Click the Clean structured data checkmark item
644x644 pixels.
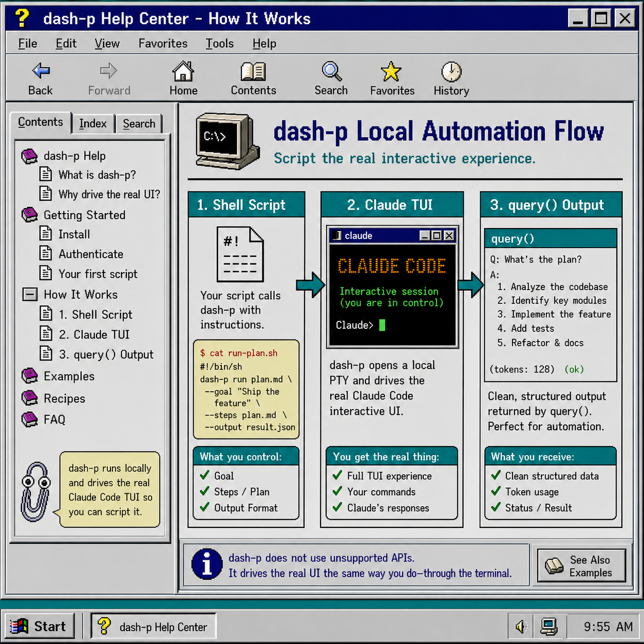(545, 476)
